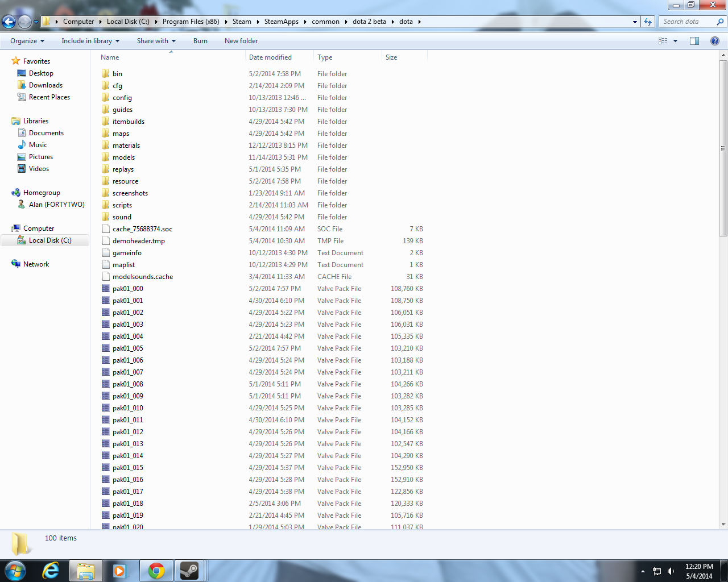
Task: Expand view options arrow next to view icon
Action: (x=676, y=41)
